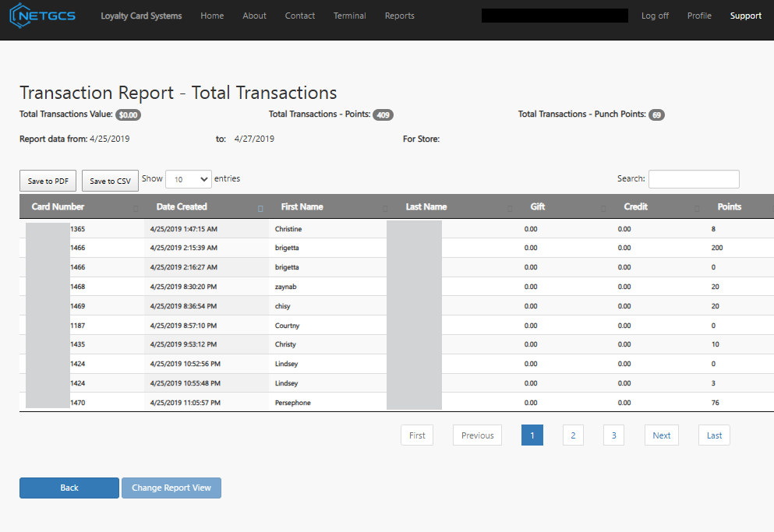Sort by Card Number column icon

(136, 208)
